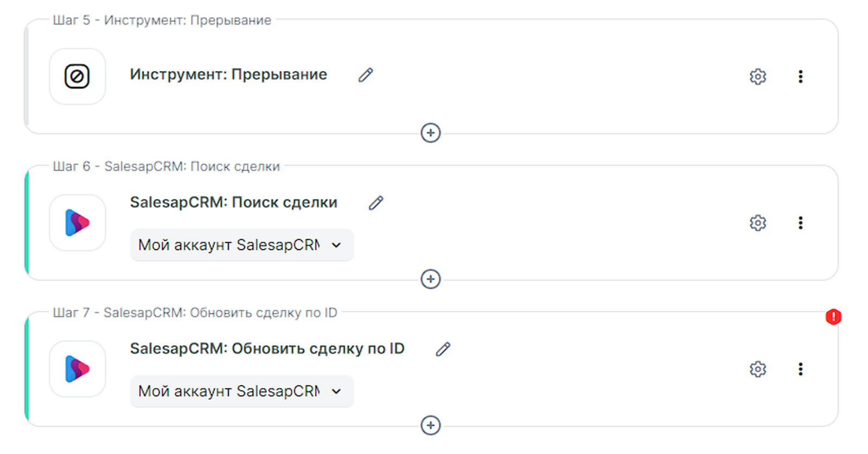Open three-dot menu for Прерывание step
This screenshot has width=868, height=454.
tap(800, 76)
